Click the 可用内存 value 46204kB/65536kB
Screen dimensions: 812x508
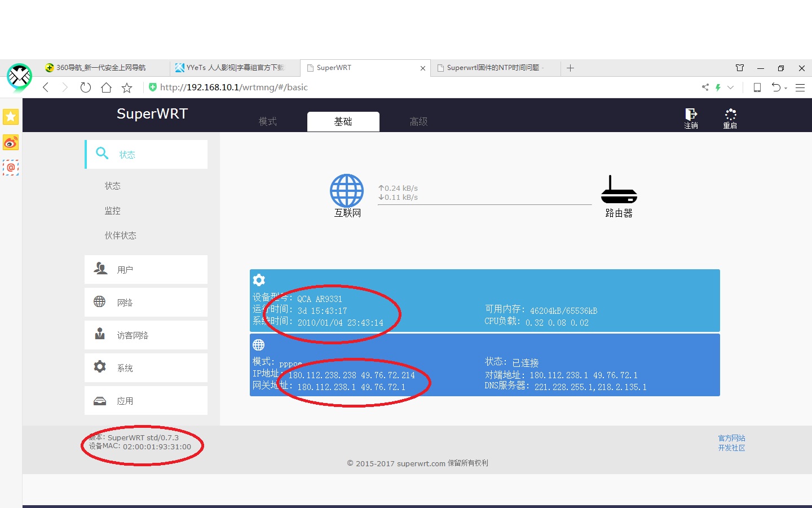point(563,311)
